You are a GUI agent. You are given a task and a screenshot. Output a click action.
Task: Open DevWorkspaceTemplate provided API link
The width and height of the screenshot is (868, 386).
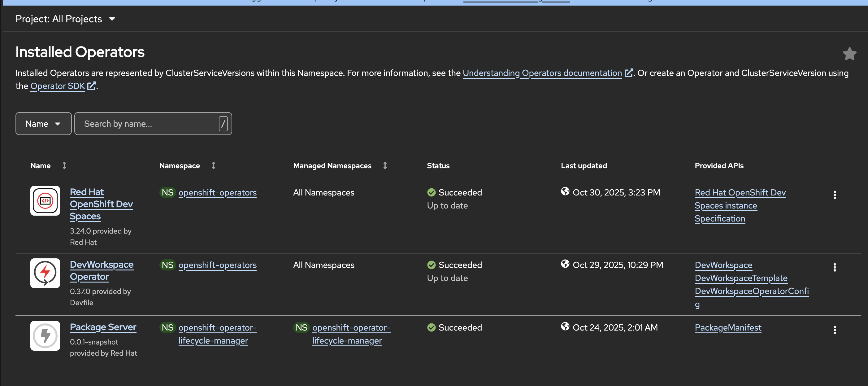(741, 278)
